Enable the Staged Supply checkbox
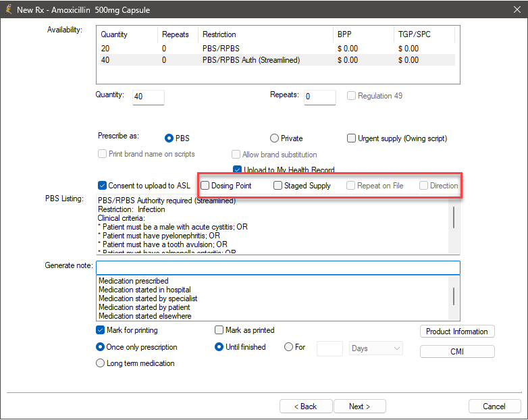Viewport: 528px width, 420px height. [278, 185]
